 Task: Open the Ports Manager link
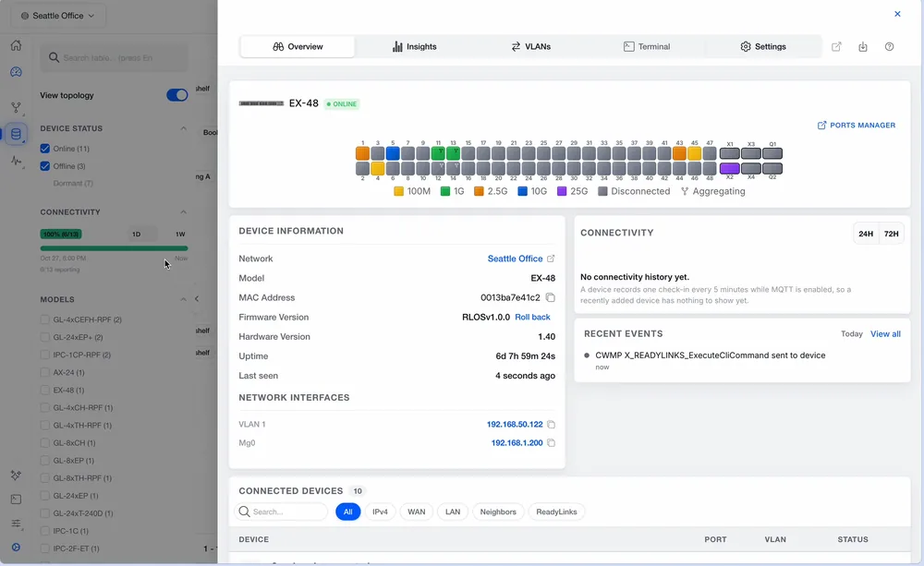point(857,125)
